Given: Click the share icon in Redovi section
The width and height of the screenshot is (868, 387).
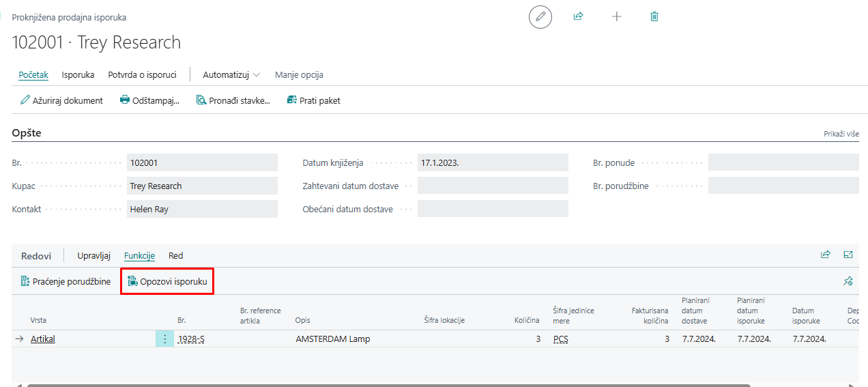Looking at the screenshot, I should click(x=826, y=255).
